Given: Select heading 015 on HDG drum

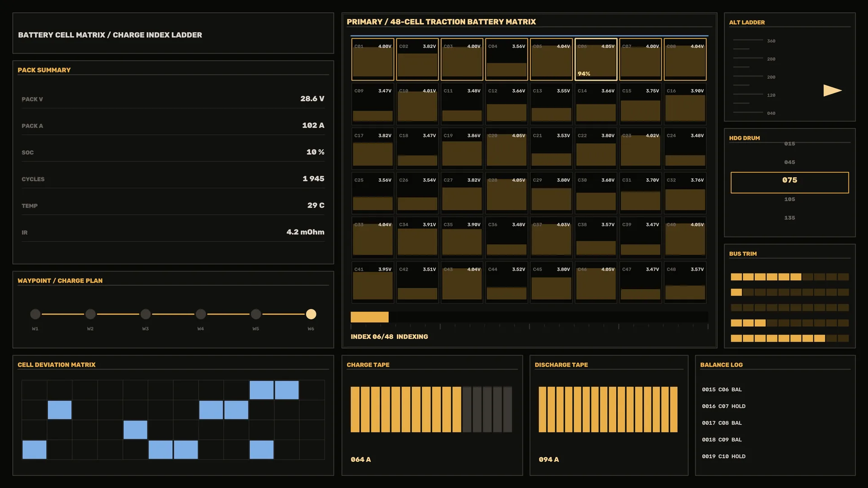Looking at the screenshot, I should click(789, 144).
